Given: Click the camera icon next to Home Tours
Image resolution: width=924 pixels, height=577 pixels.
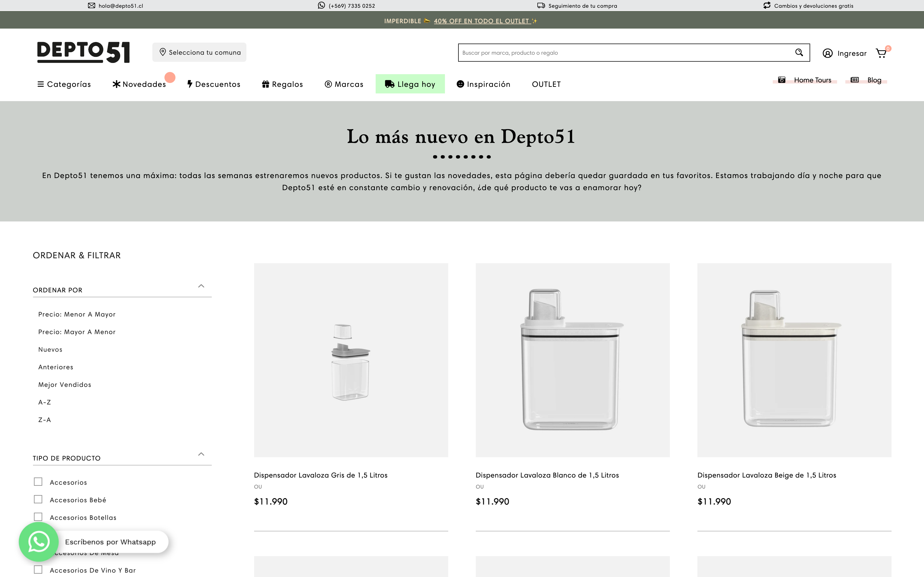Looking at the screenshot, I should click(x=782, y=80).
